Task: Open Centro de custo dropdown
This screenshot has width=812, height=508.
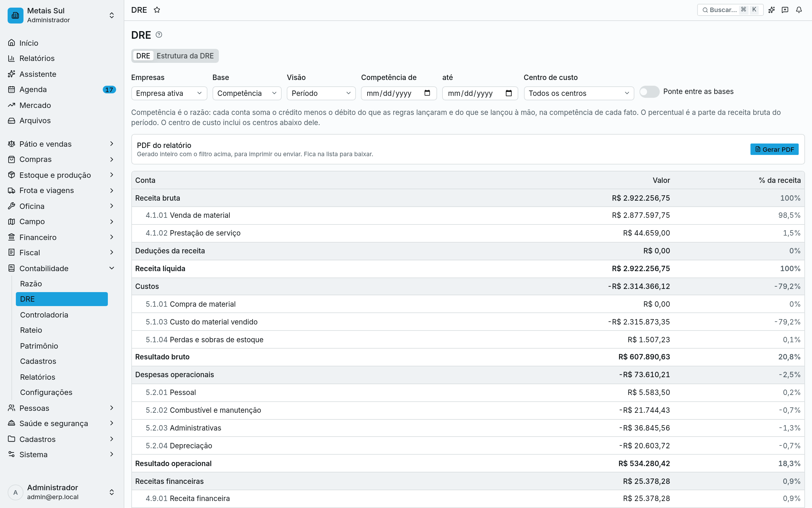Action: point(579,93)
